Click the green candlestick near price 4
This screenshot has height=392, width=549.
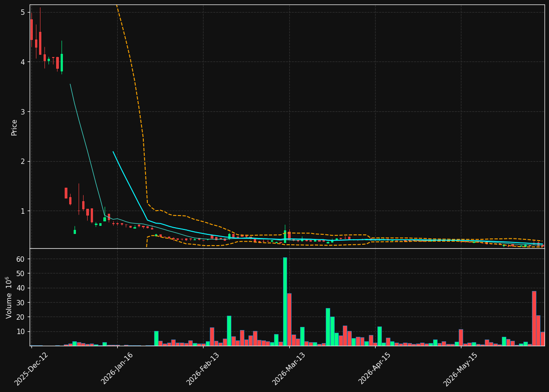coord(62,63)
